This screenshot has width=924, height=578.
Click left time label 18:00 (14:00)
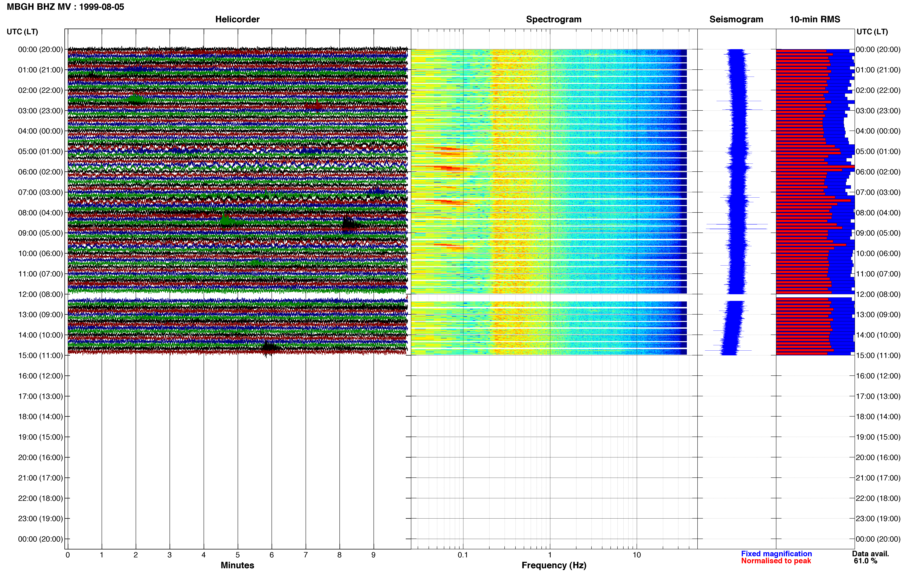click(41, 417)
